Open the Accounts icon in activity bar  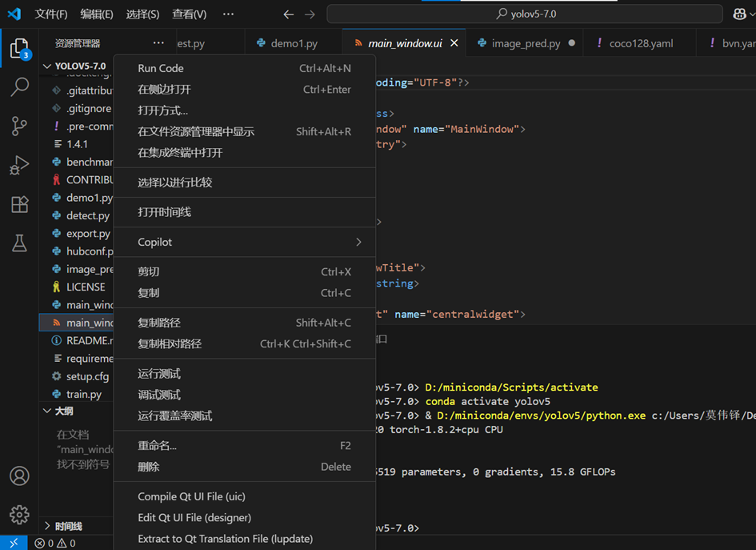[x=20, y=476]
